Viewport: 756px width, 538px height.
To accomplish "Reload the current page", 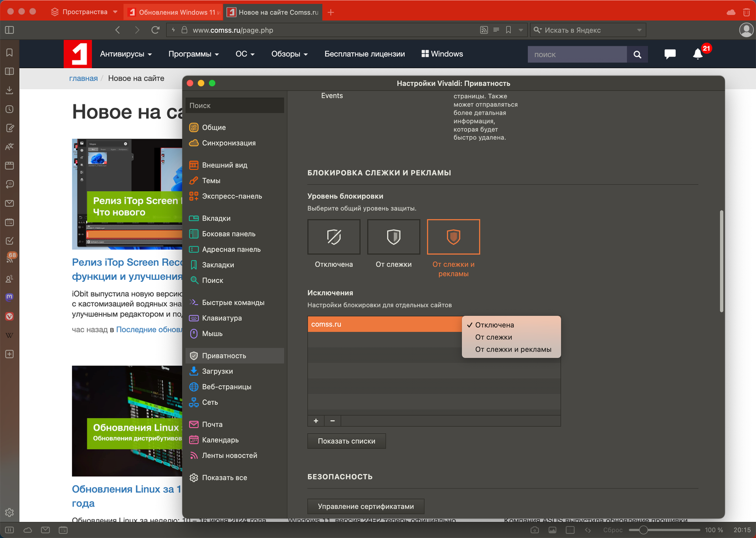I will 155,30.
